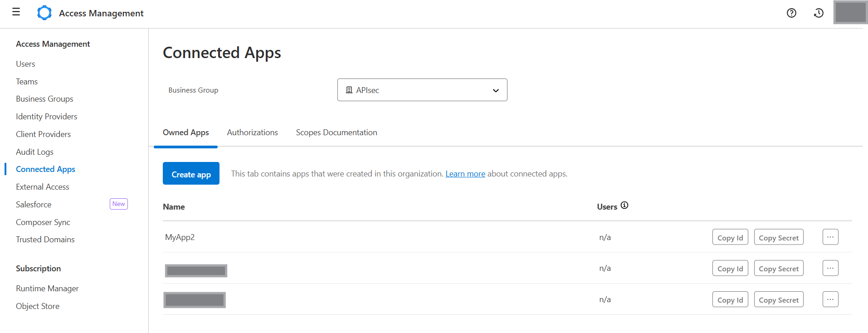Open the MyApp2 app entry

(x=180, y=237)
